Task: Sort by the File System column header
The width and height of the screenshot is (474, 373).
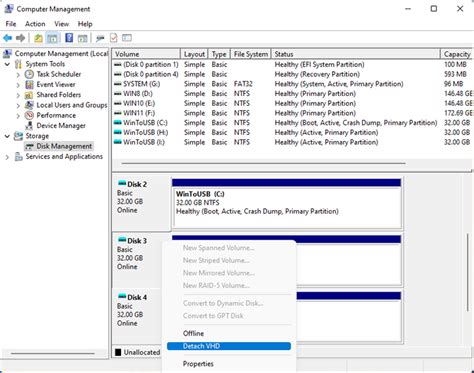Action: pyautogui.click(x=250, y=54)
